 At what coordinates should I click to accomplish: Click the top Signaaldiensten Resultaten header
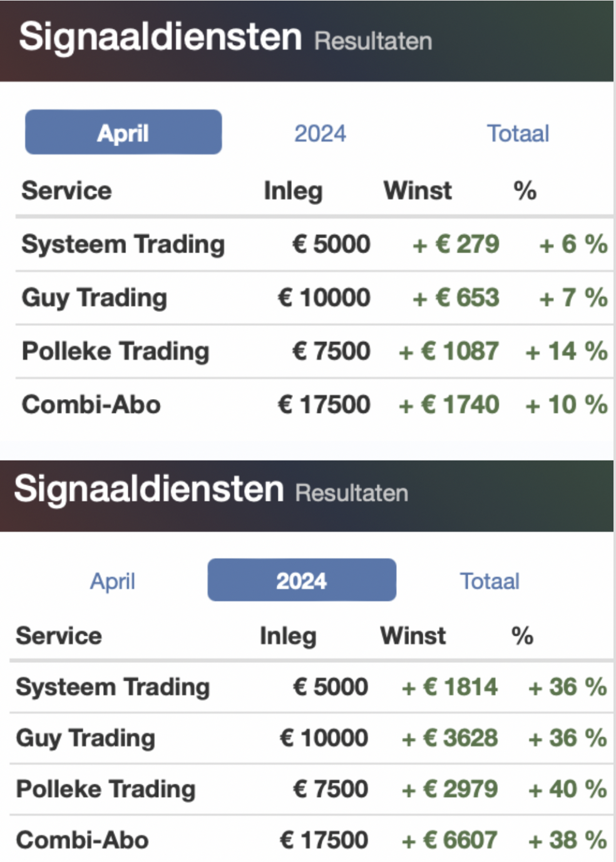[307, 41]
